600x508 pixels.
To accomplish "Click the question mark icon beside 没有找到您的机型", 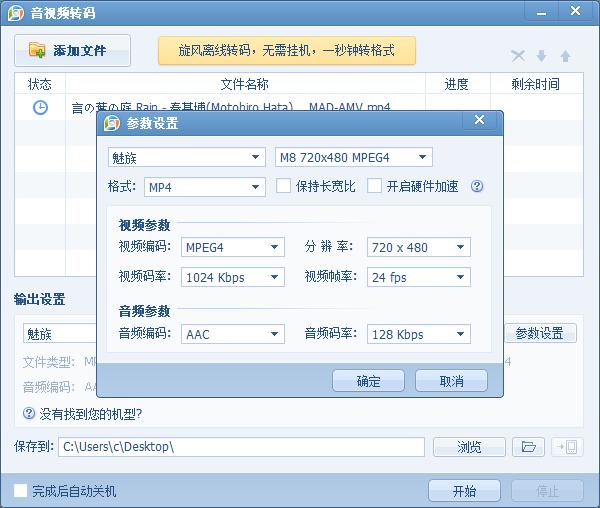I will tap(29, 414).
